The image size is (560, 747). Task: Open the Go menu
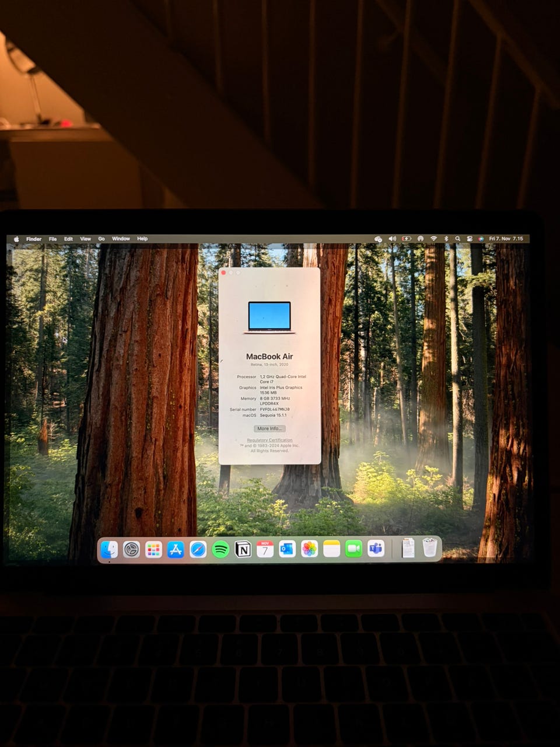click(x=101, y=239)
